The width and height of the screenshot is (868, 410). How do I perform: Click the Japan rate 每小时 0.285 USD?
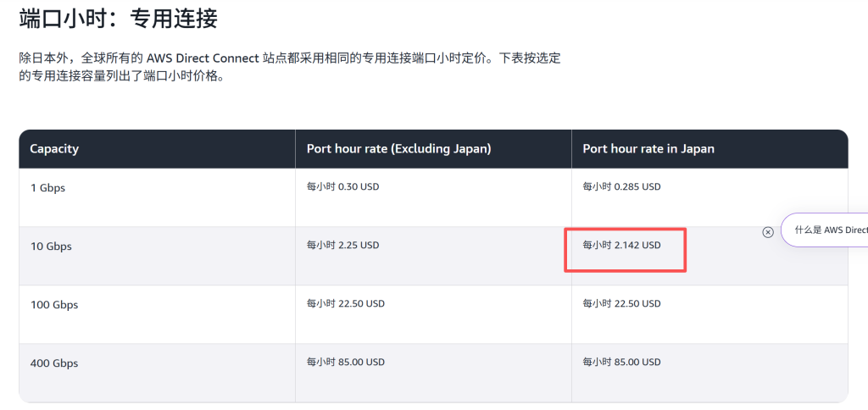click(x=621, y=186)
